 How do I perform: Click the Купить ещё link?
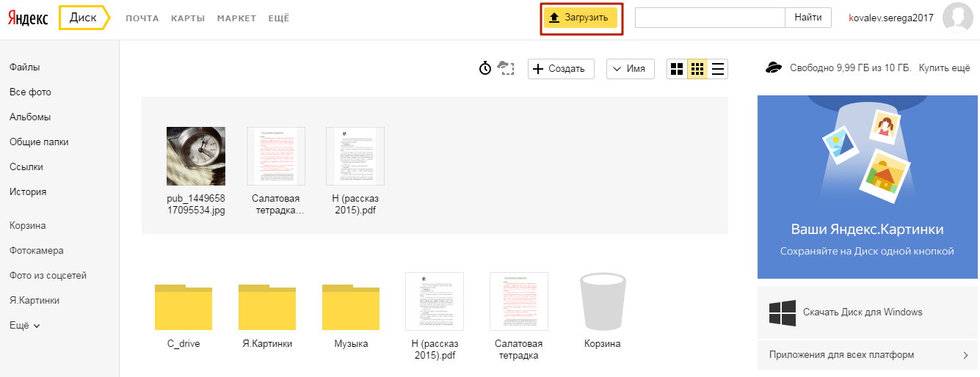point(945,67)
